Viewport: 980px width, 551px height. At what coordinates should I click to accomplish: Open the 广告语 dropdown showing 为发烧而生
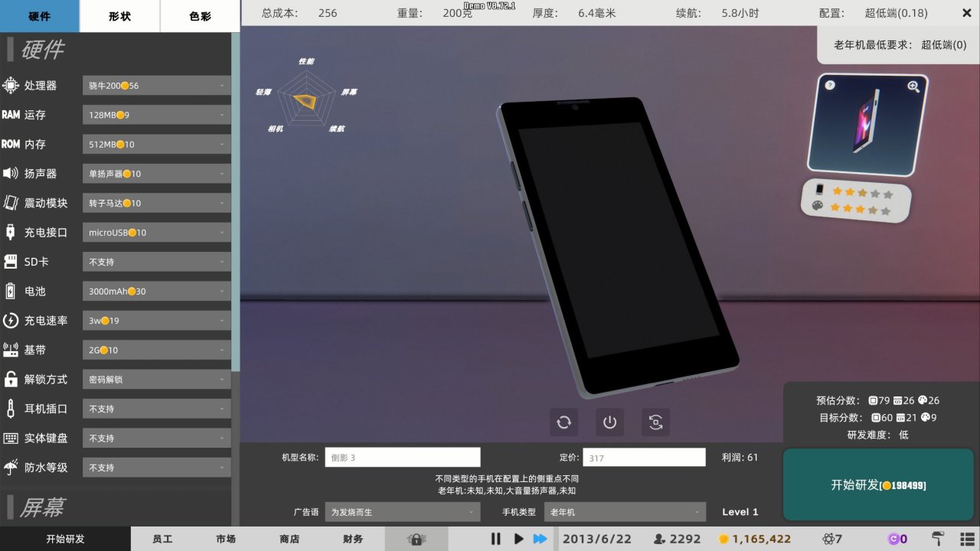[x=403, y=512]
